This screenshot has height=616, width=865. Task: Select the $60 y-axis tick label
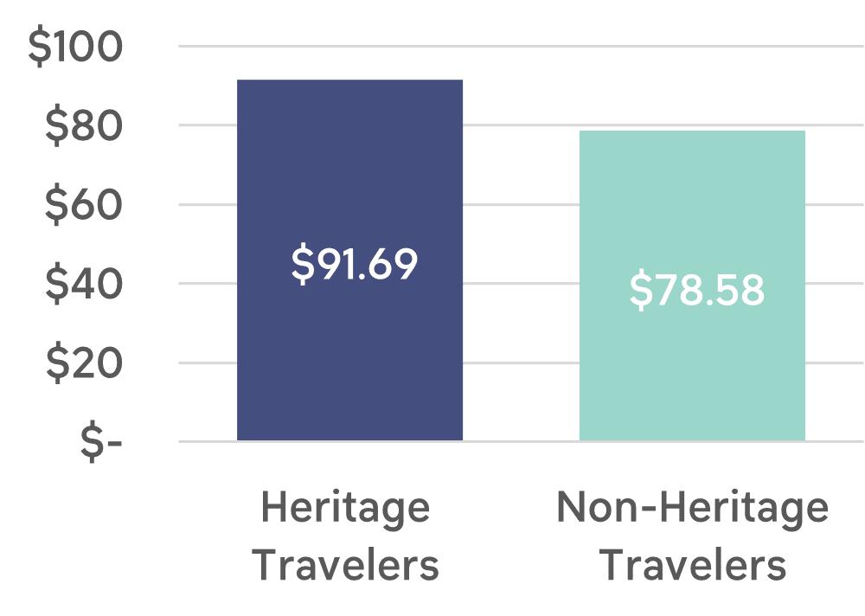[x=83, y=205]
